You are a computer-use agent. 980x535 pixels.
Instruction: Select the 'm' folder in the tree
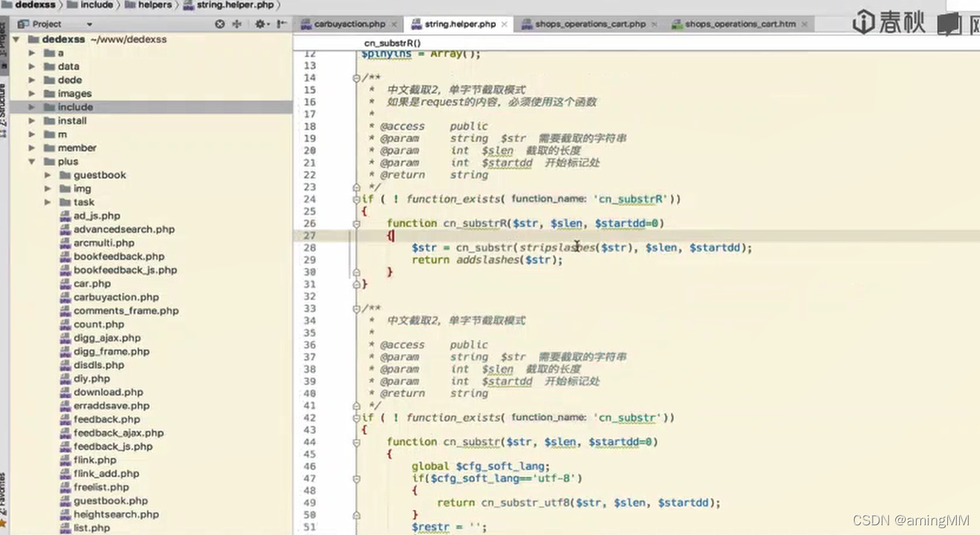(62, 134)
